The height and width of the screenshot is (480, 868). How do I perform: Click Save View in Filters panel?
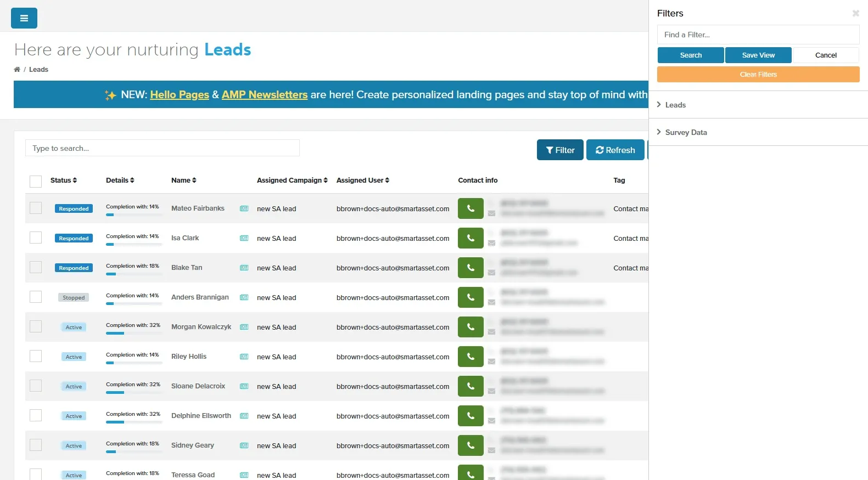(758, 55)
